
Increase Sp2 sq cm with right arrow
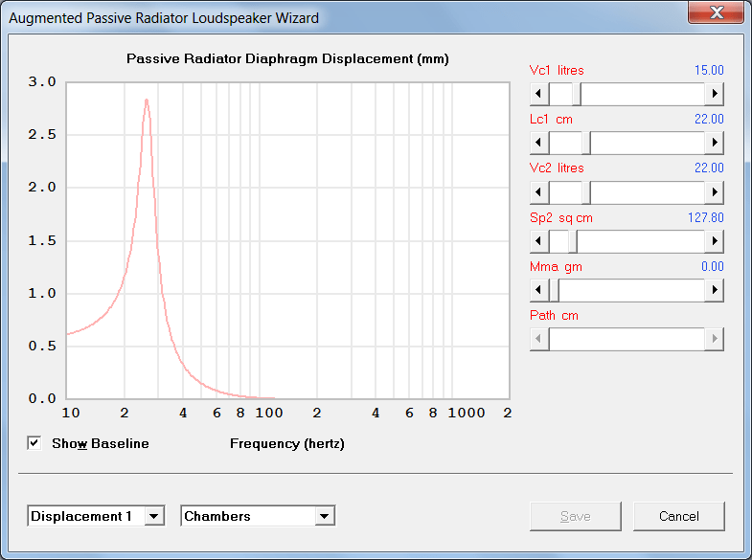714,241
